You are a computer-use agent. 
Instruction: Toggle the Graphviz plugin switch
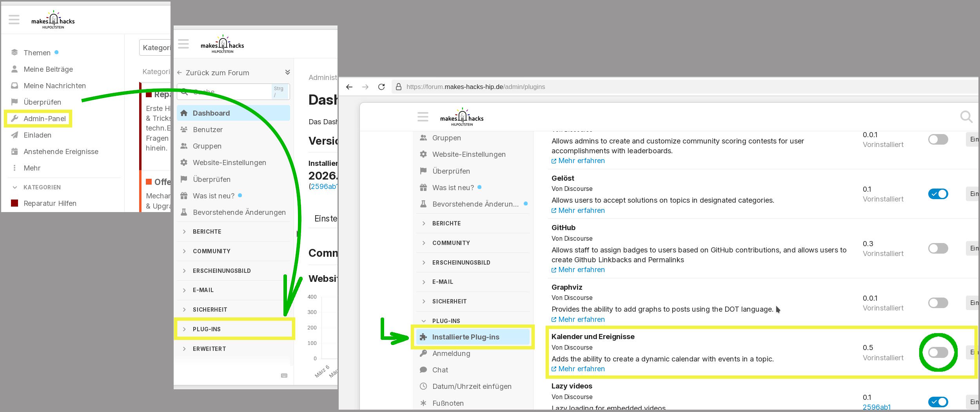pos(938,303)
